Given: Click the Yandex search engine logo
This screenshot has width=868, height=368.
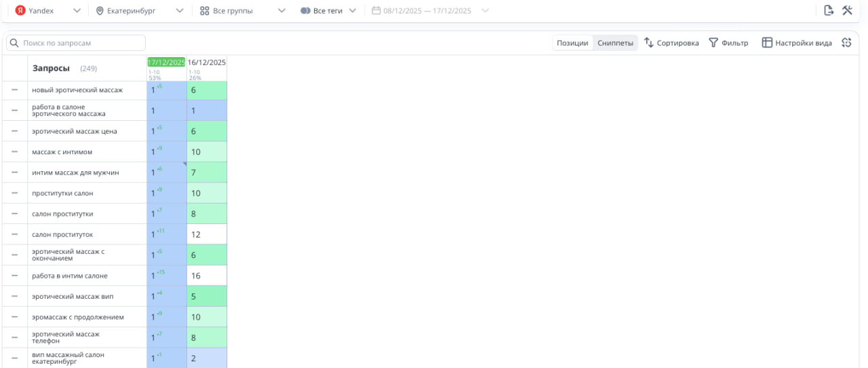Looking at the screenshot, I should [20, 11].
